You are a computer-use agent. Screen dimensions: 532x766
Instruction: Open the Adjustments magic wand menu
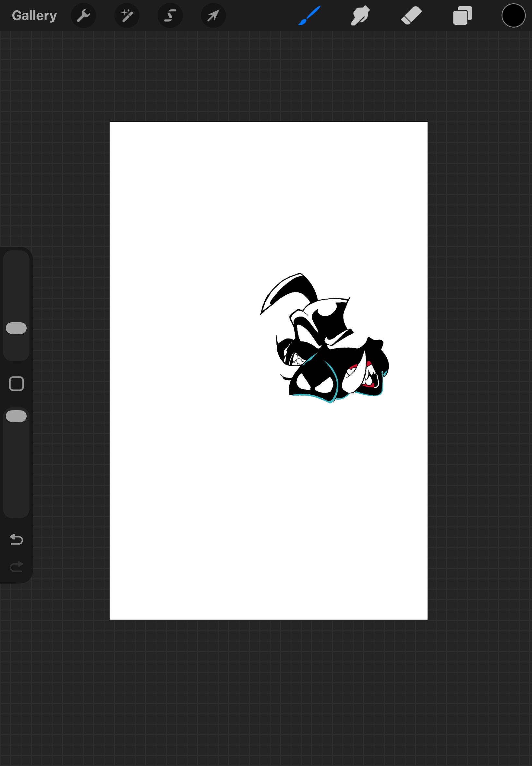pyautogui.click(x=127, y=16)
